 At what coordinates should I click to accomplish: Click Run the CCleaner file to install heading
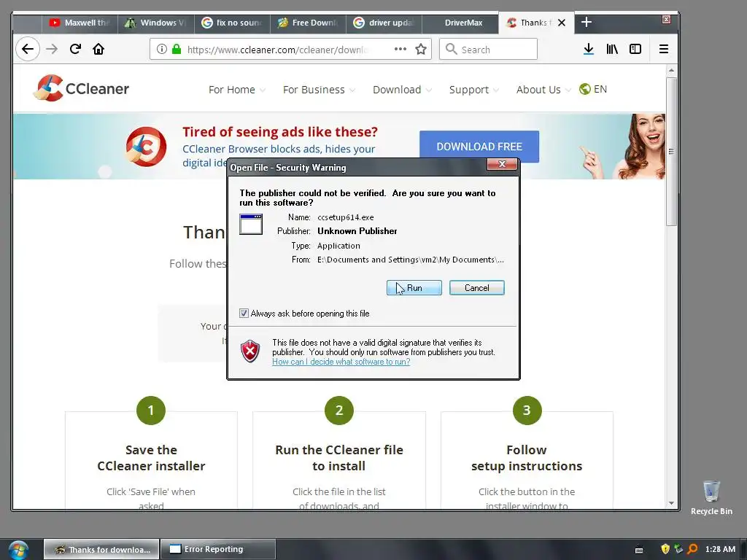coord(339,458)
